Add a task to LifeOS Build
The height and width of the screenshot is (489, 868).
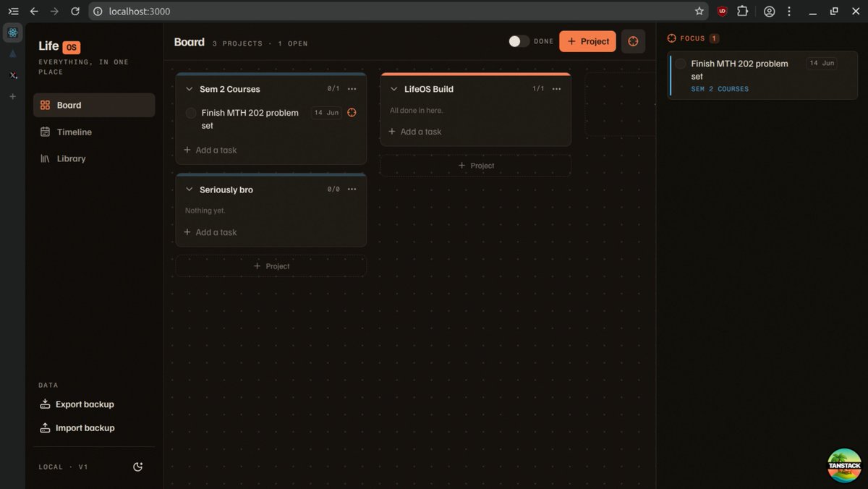415,132
